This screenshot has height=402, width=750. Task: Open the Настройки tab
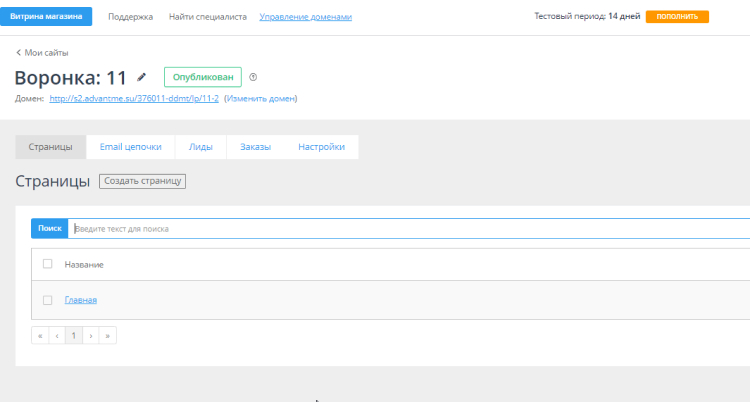[x=321, y=147]
